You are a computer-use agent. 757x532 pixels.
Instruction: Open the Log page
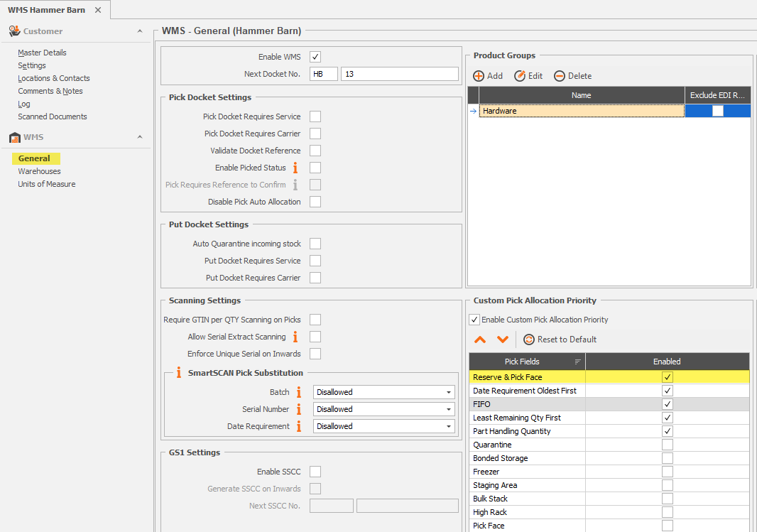23,104
